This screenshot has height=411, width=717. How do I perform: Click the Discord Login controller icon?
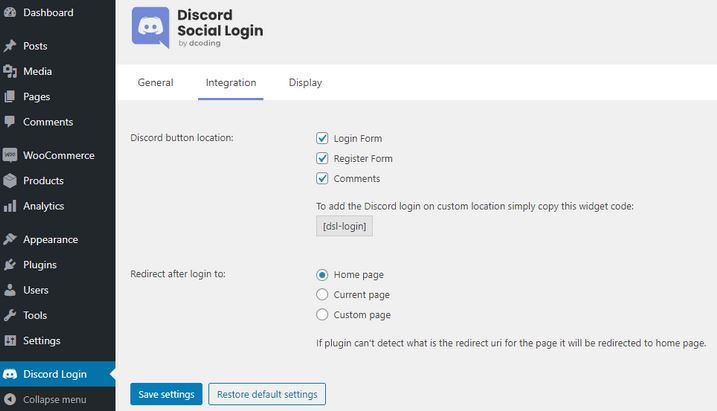(x=10, y=374)
